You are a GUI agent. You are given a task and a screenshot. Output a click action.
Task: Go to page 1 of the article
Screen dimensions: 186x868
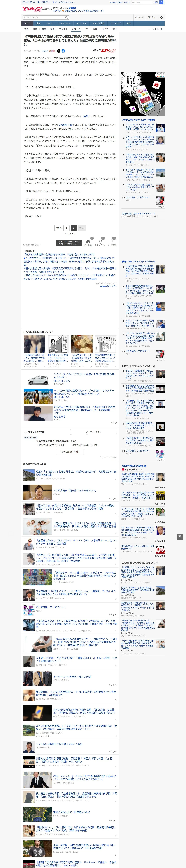(x=66, y=228)
